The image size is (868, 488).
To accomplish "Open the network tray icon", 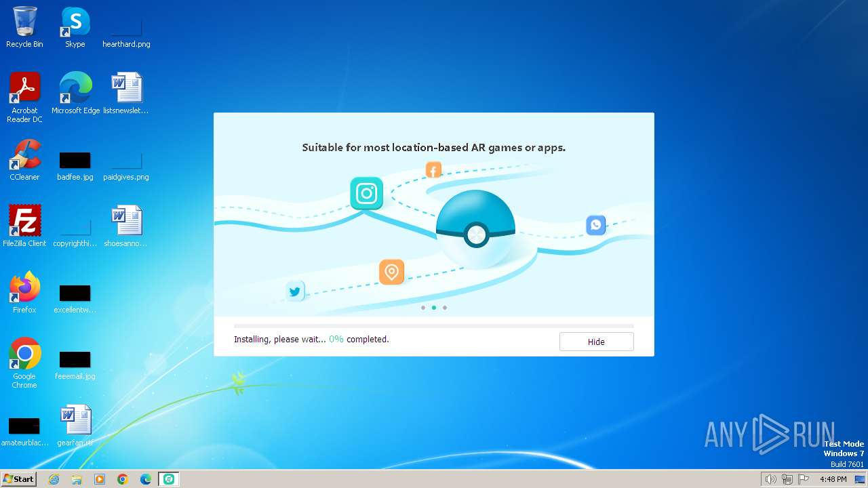I will (x=787, y=479).
